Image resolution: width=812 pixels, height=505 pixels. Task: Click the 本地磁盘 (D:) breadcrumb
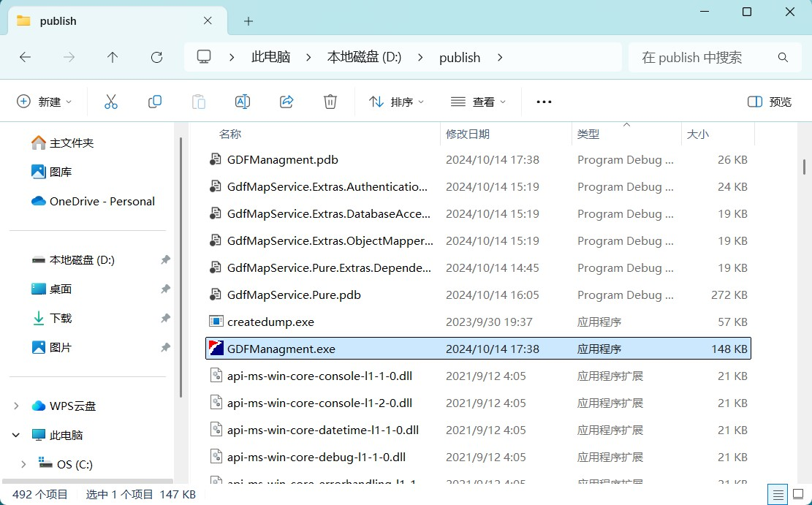pos(364,57)
